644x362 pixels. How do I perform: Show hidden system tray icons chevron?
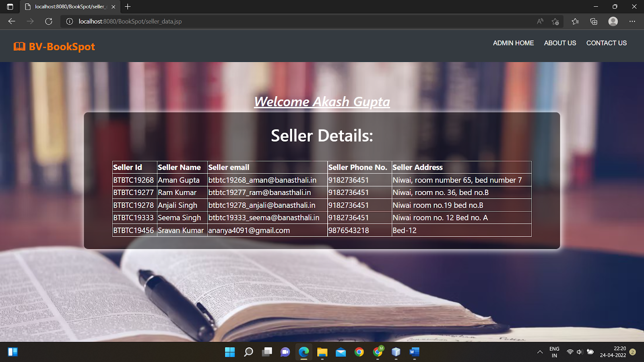tap(540, 352)
